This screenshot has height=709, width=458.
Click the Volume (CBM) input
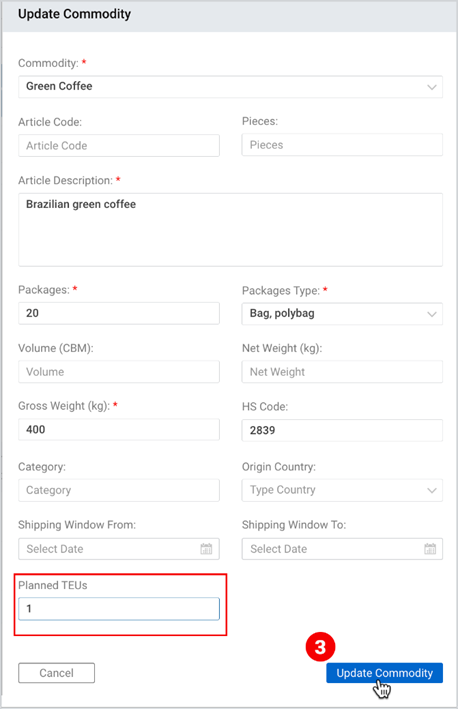pos(119,372)
